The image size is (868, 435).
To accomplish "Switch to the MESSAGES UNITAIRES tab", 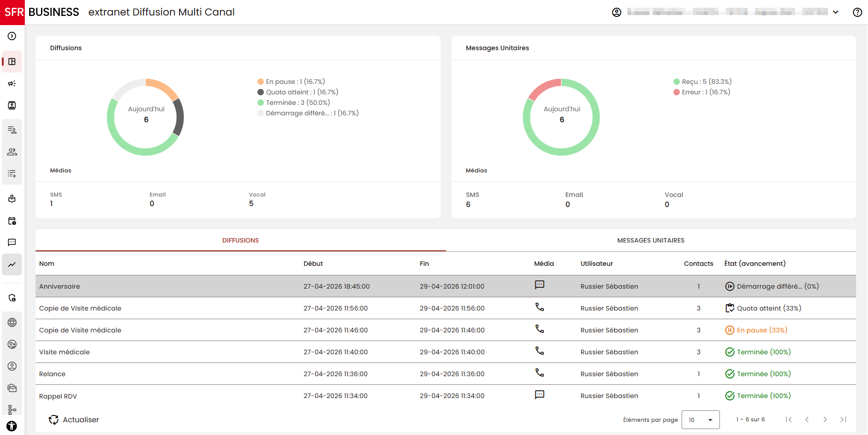I will pos(651,240).
